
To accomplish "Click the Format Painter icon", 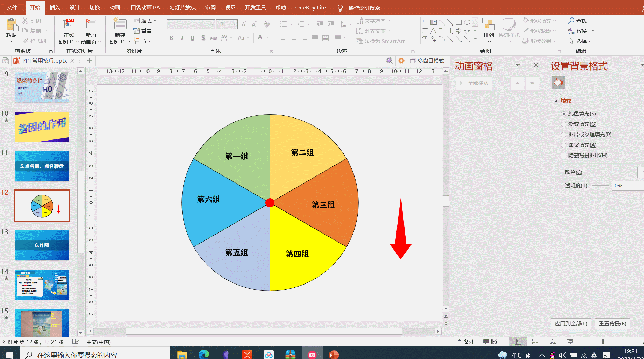I will (26, 41).
